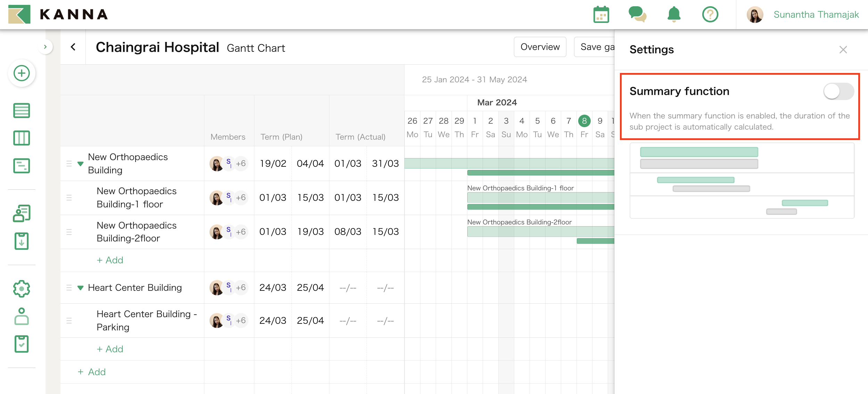Viewport: 868px width, 394px height.
Task: Open the settings gear icon in sidebar
Action: pos(22,288)
